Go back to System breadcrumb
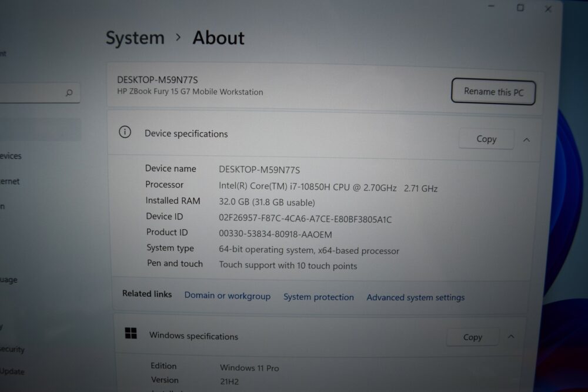Image resolution: width=588 pixels, height=392 pixels. [135, 38]
